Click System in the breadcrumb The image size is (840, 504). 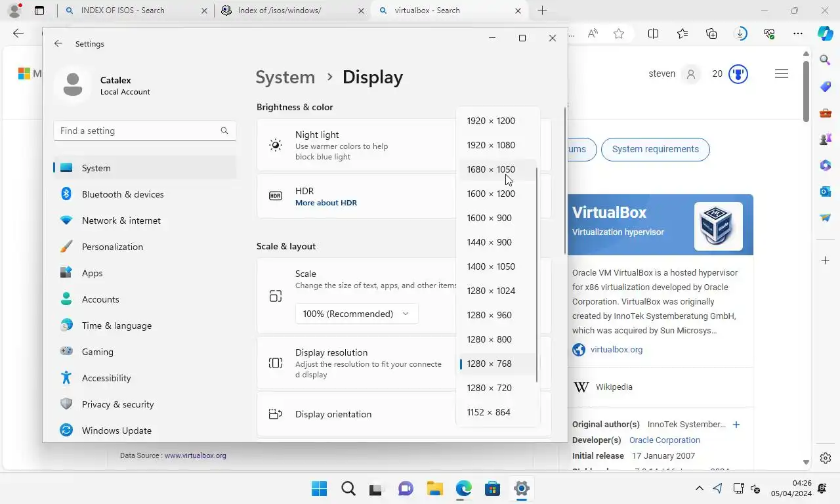[x=285, y=77]
